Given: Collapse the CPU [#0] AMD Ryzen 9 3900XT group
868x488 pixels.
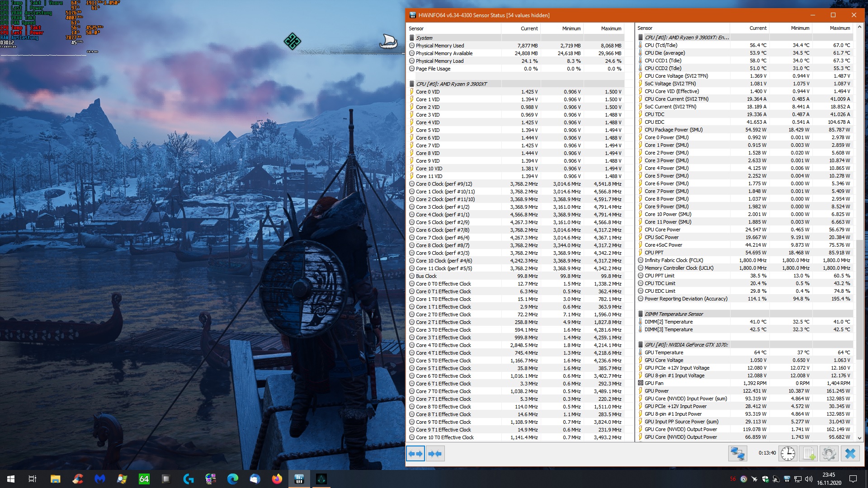Looking at the screenshot, I should point(451,84).
